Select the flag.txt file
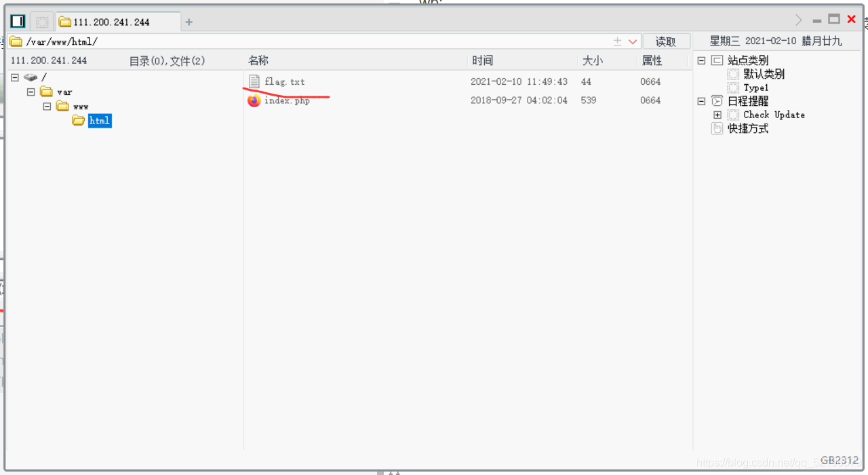Image resolution: width=868 pixels, height=475 pixels. point(285,81)
